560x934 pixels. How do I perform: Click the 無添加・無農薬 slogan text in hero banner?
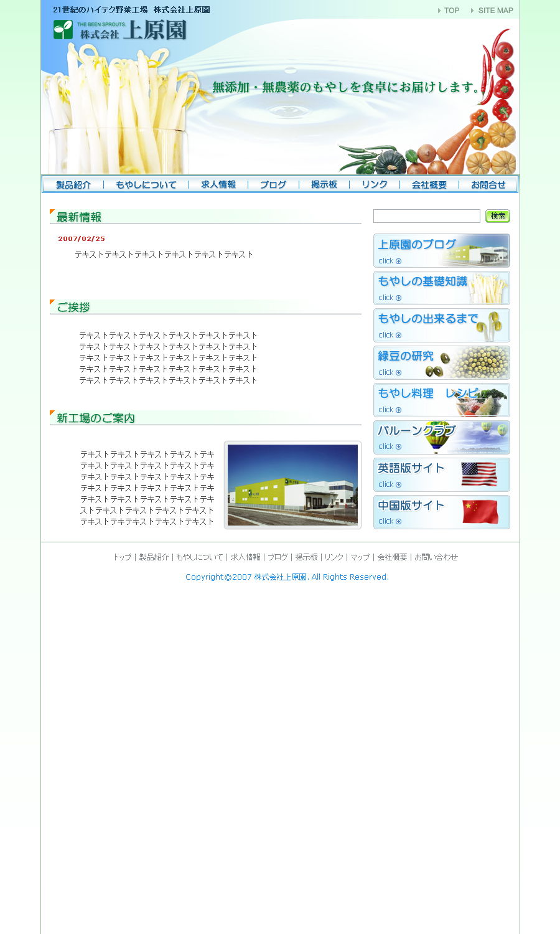pyautogui.click(x=347, y=87)
